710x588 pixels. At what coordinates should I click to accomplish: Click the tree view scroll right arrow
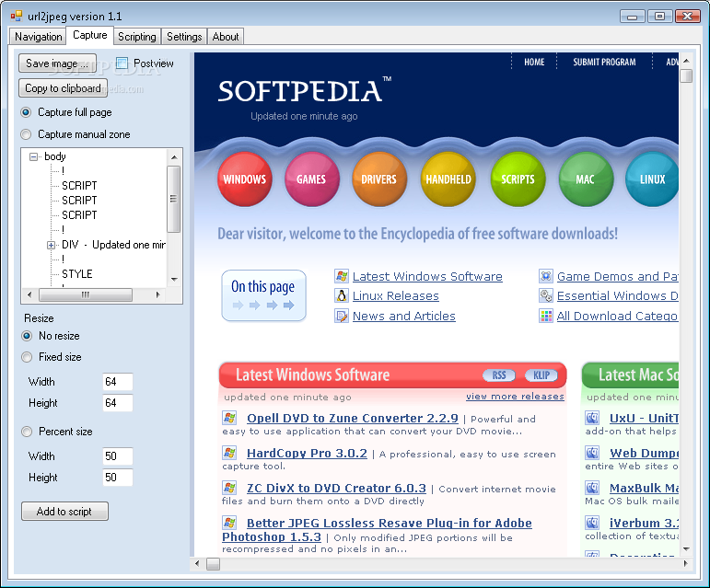point(157,294)
